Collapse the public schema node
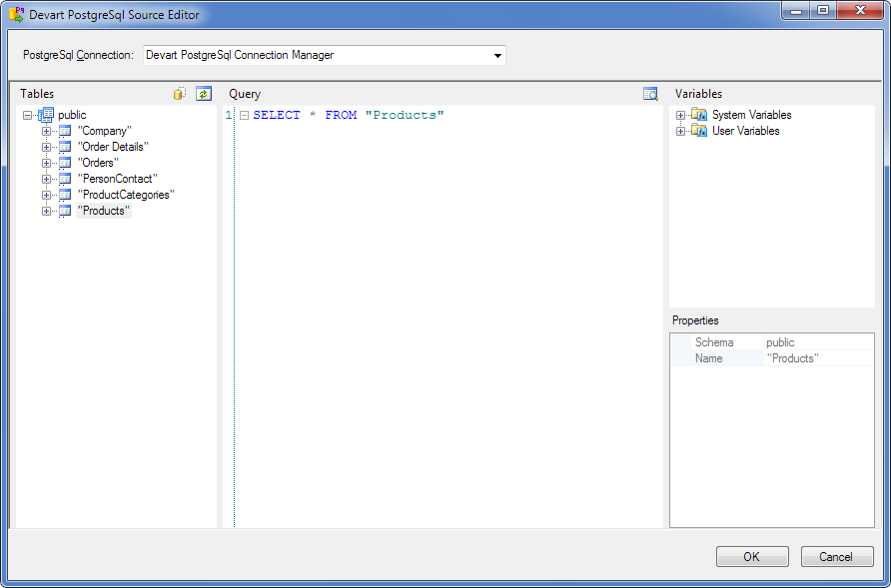Screen dimensions: 891x588 coord(27,115)
